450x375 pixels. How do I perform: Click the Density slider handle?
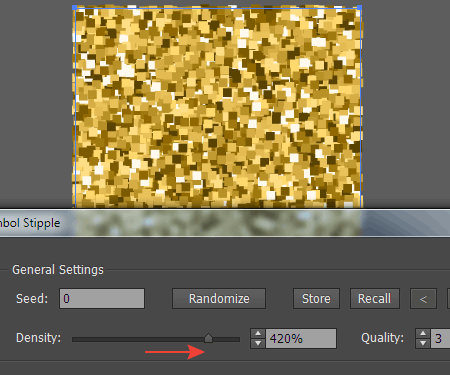(x=208, y=338)
